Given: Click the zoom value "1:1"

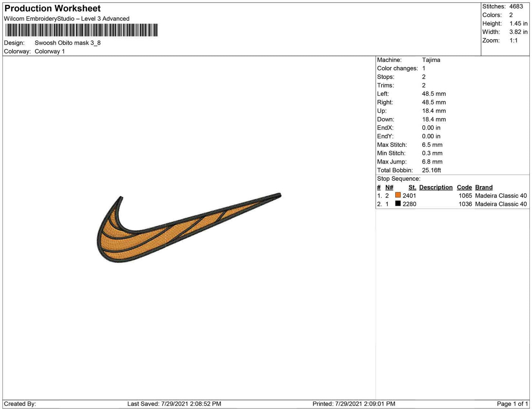Looking at the screenshot, I should 514,40.
